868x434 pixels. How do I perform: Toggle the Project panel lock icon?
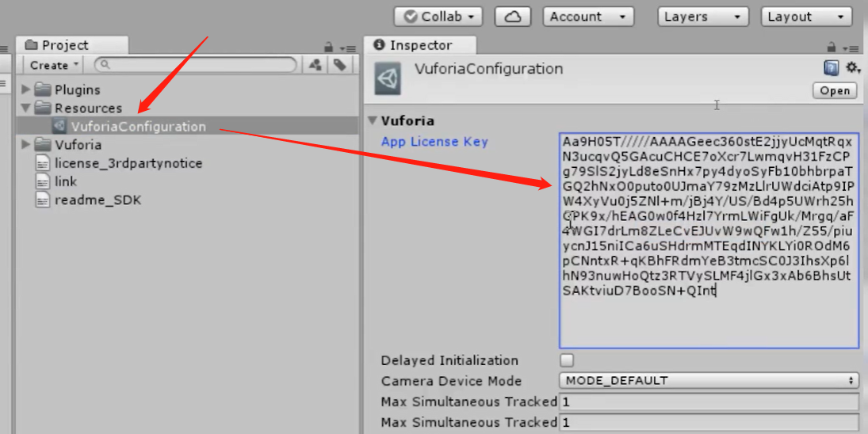[328, 47]
